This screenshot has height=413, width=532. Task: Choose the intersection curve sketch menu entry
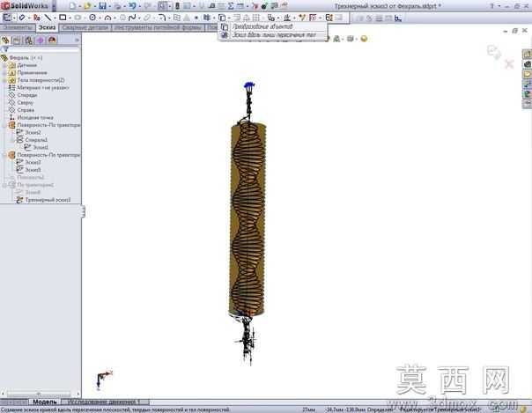(272, 34)
